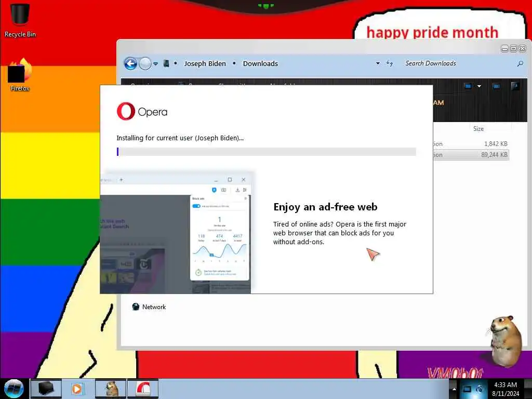Click the black folder icon on the taskbar

[46, 389]
